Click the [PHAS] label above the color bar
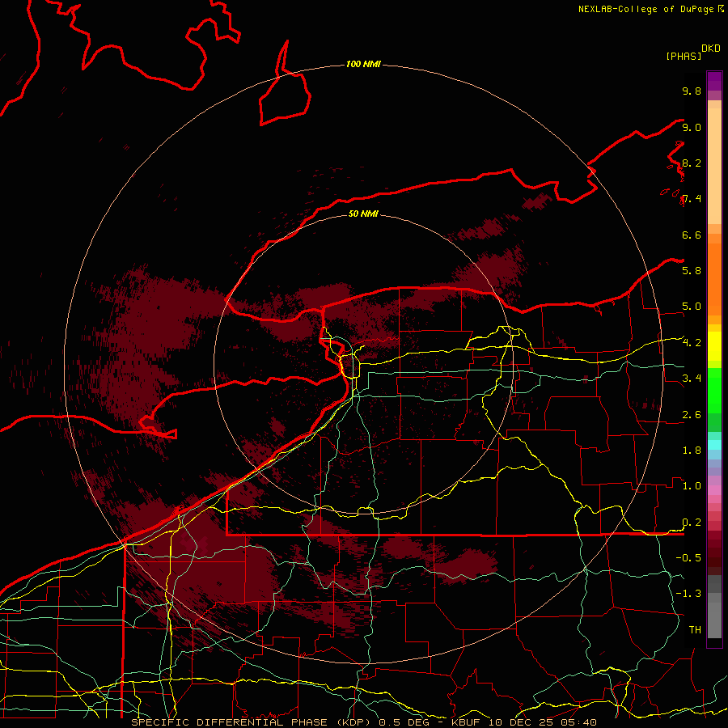This screenshot has height=728, width=728. 684,56
